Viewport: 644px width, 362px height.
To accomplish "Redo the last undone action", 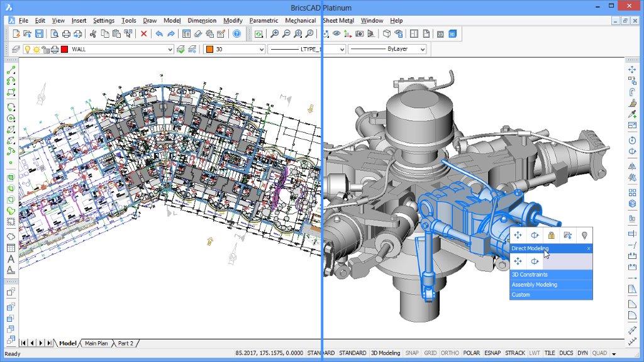I will (x=171, y=34).
